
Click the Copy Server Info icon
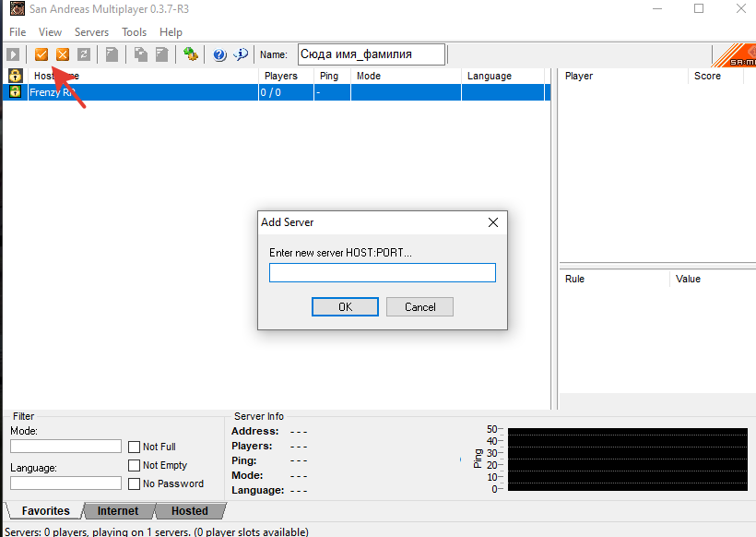pos(141,54)
